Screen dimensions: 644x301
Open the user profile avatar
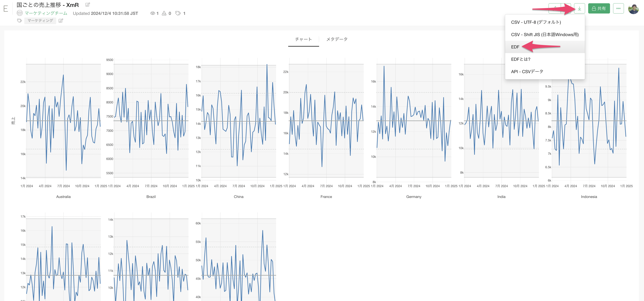(x=633, y=9)
